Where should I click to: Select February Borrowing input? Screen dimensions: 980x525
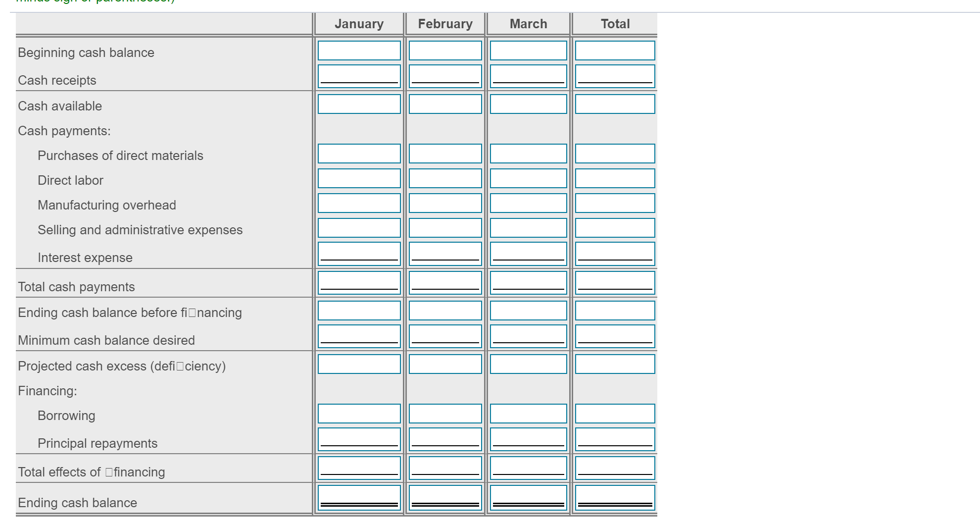pyautogui.click(x=445, y=414)
